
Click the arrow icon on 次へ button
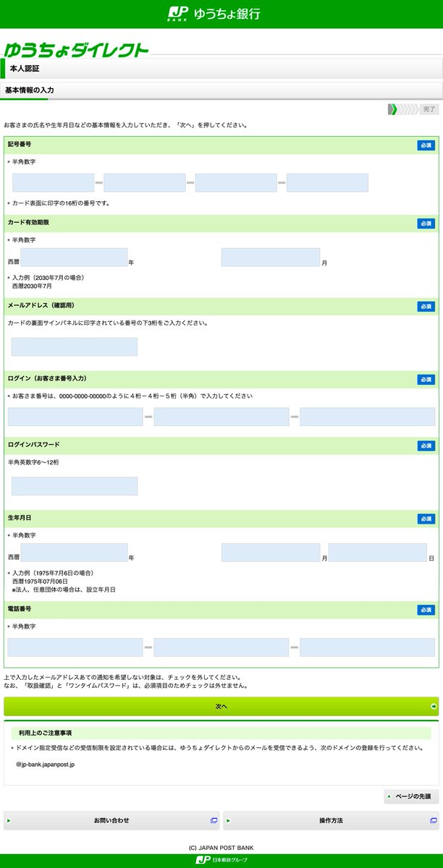click(x=433, y=706)
